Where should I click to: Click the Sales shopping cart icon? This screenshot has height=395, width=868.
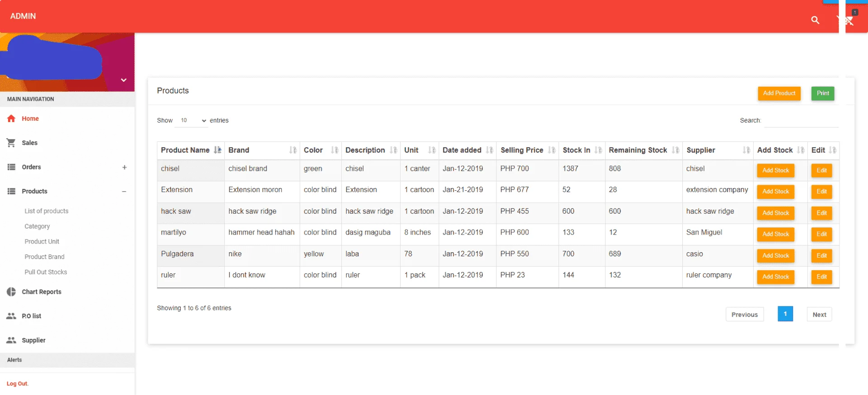(x=11, y=143)
